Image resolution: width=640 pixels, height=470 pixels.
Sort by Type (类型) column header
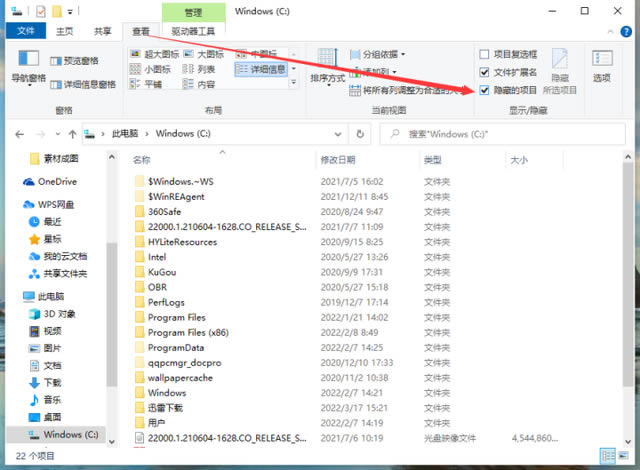433,160
